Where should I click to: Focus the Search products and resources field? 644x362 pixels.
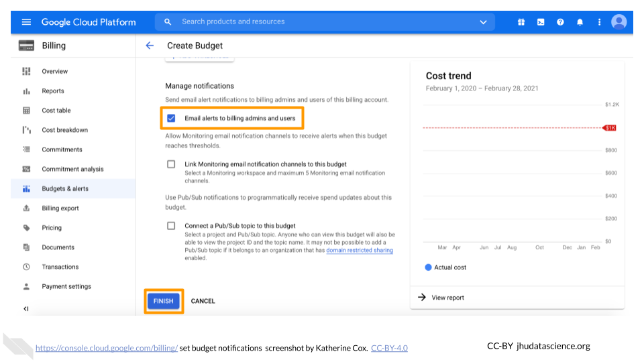(325, 21)
